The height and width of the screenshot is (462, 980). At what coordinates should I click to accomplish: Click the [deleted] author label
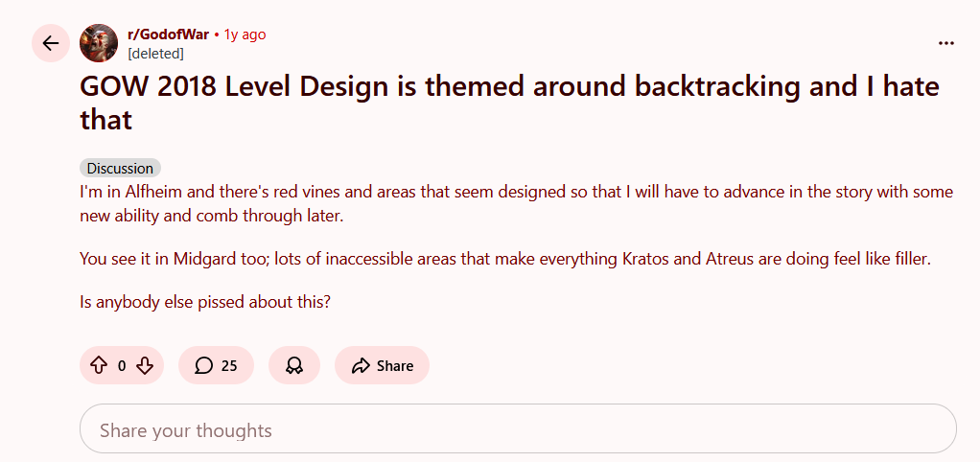155,53
